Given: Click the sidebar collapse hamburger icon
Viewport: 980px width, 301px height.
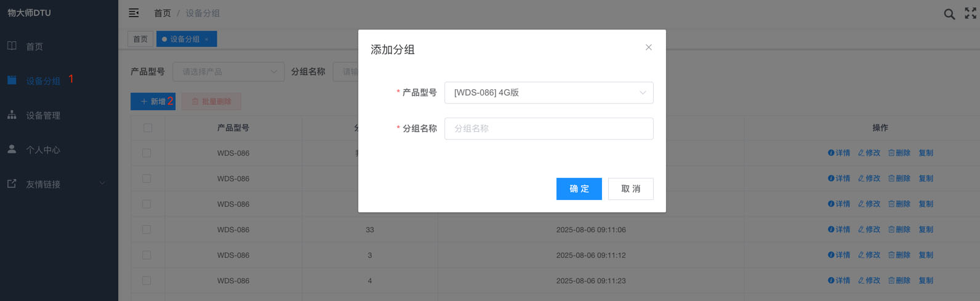Looking at the screenshot, I should pyautogui.click(x=134, y=13).
